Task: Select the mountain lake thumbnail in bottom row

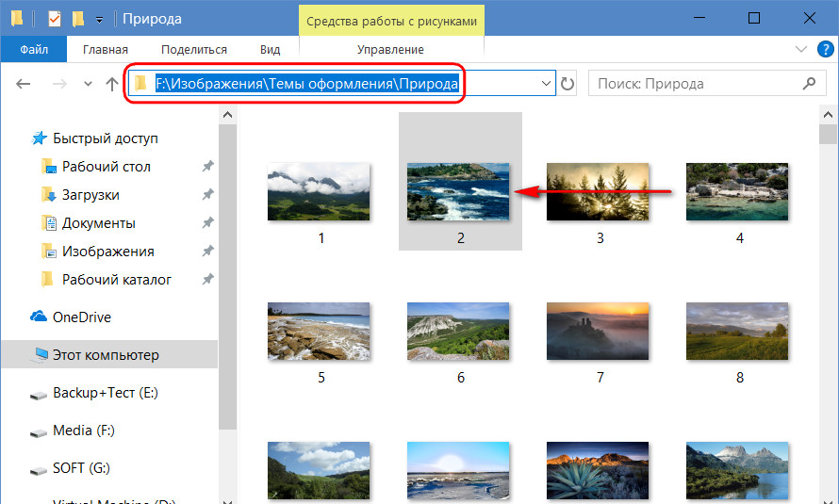Action: [737, 470]
